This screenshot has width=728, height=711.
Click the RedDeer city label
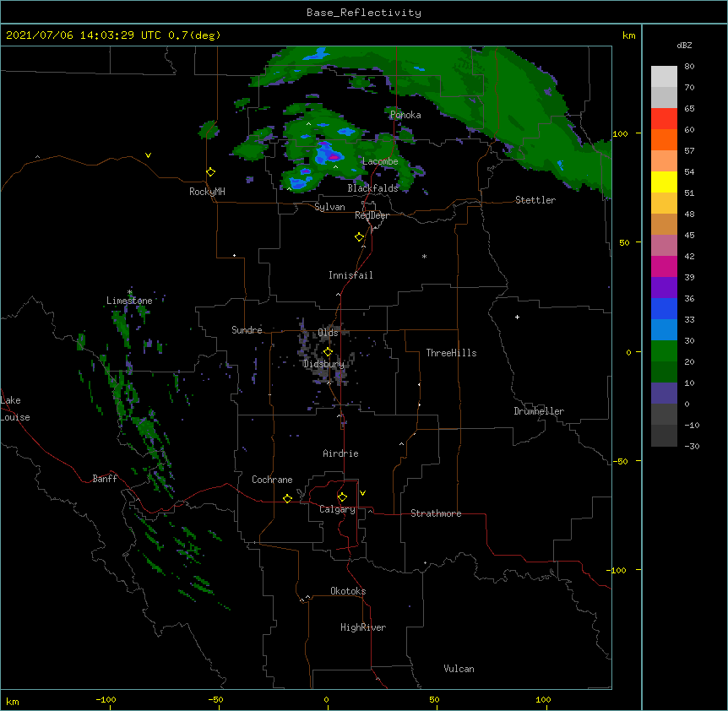pos(372,215)
